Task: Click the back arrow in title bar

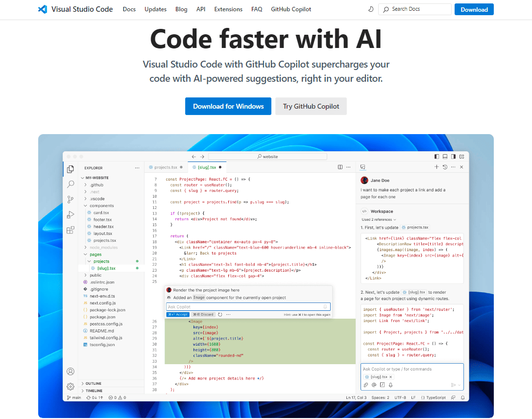Action: click(193, 157)
